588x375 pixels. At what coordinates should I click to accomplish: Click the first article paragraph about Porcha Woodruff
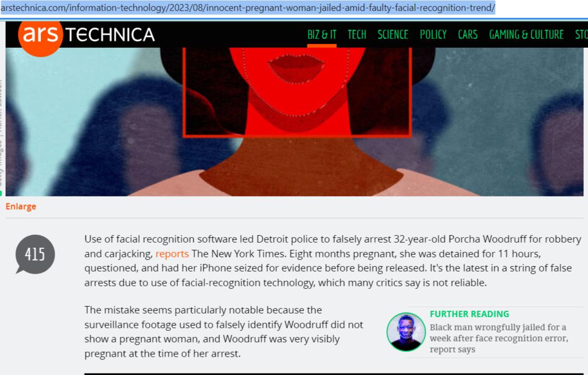(333, 261)
